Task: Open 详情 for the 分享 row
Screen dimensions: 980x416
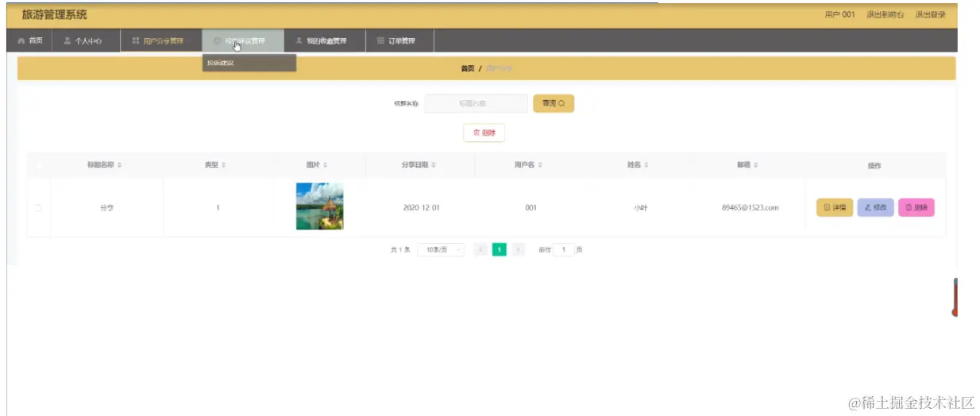Action: [x=835, y=207]
